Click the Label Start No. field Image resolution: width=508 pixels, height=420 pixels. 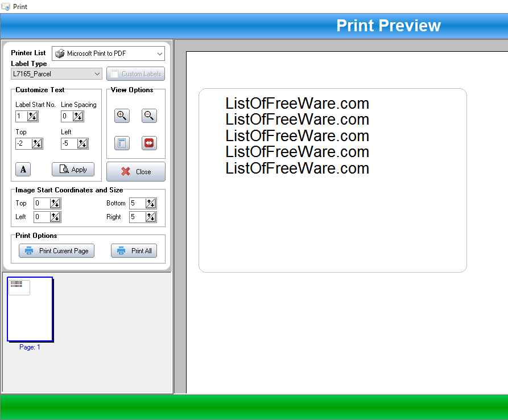click(22, 116)
